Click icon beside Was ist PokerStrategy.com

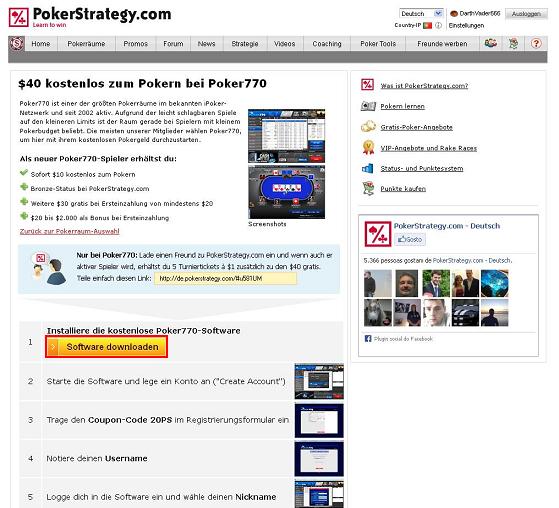click(367, 85)
